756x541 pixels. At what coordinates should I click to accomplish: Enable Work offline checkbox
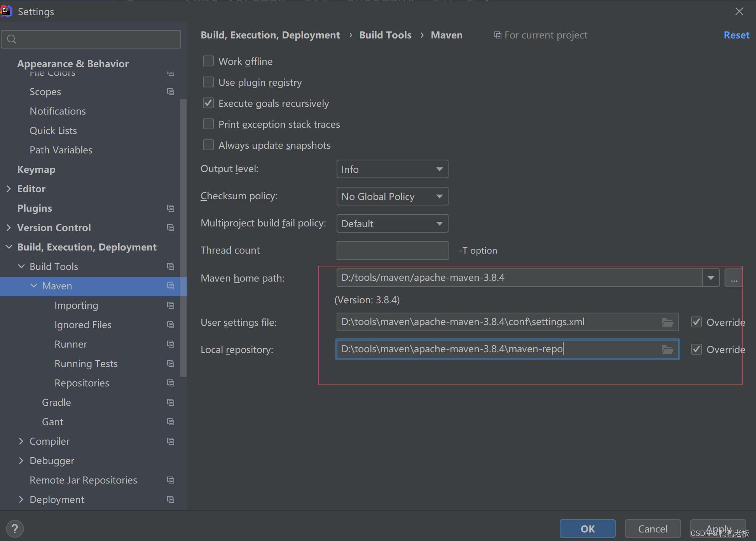208,61
